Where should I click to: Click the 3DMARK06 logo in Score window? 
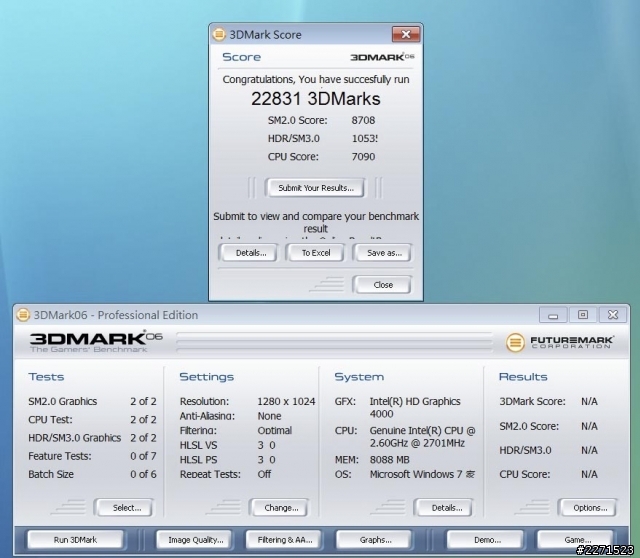pos(382,57)
